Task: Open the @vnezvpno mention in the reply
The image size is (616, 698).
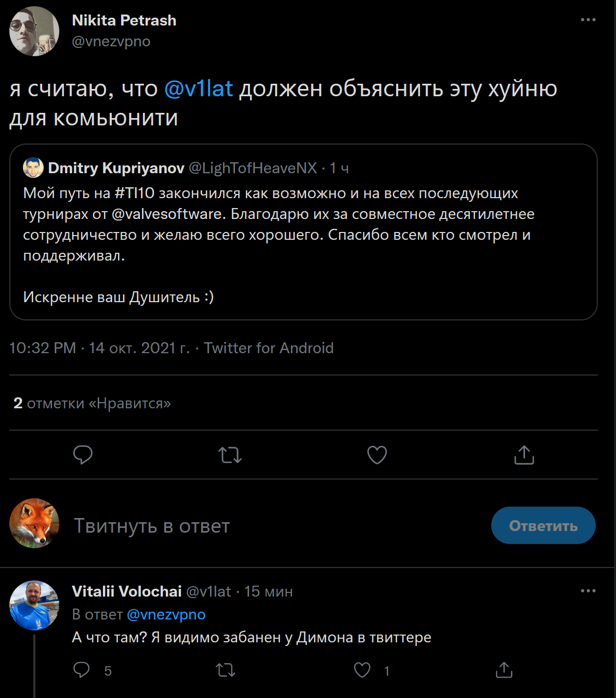Action: (166, 615)
